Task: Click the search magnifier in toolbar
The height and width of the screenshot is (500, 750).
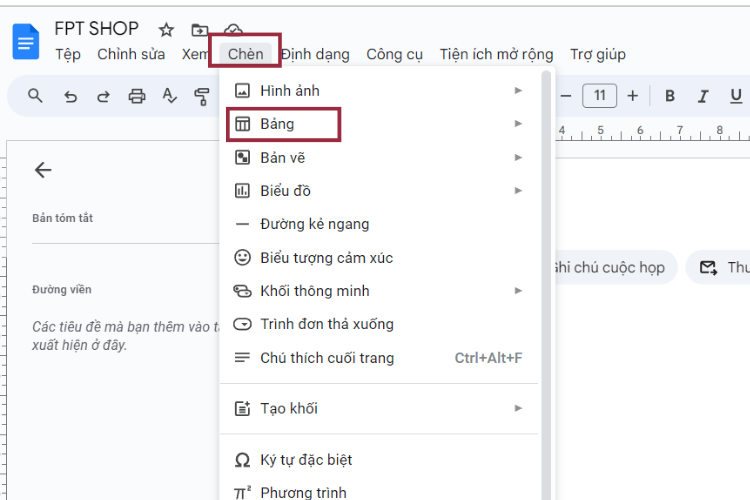Action: coord(35,96)
